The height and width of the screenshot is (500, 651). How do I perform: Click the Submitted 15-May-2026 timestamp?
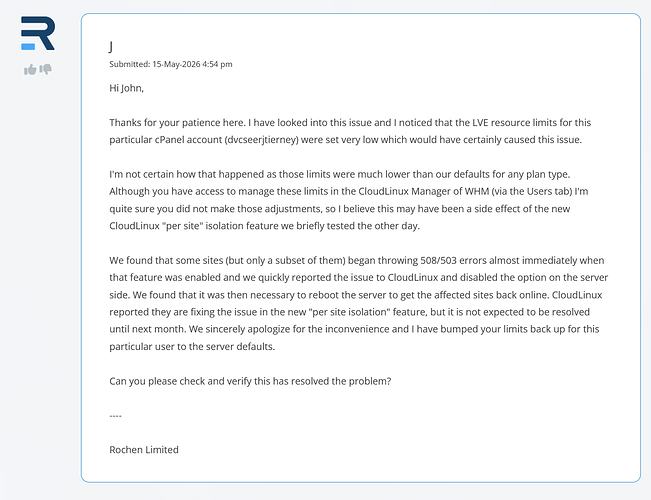point(171,64)
